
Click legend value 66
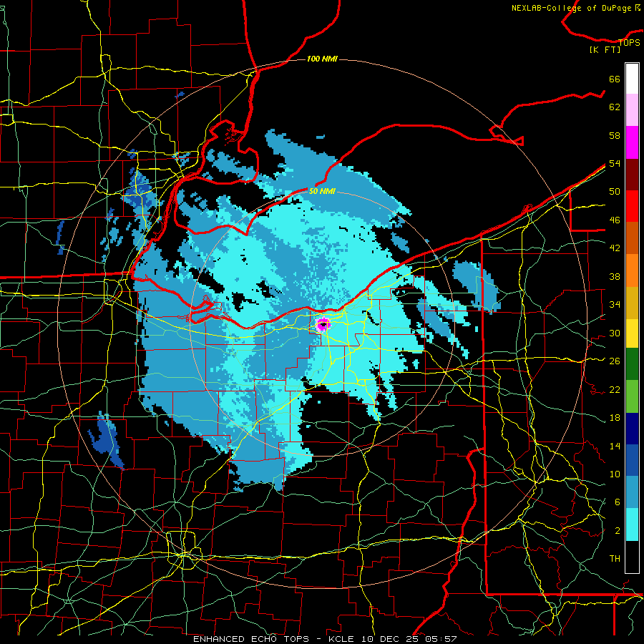coord(615,79)
